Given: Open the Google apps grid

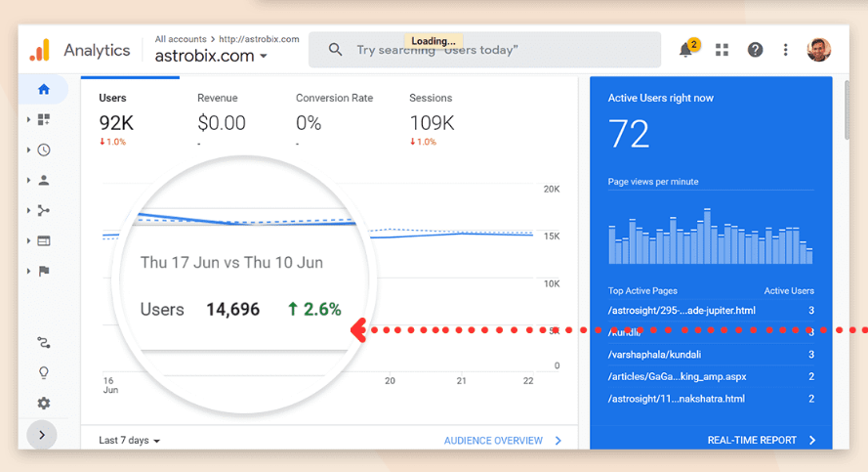Looking at the screenshot, I should (x=723, y=50).
